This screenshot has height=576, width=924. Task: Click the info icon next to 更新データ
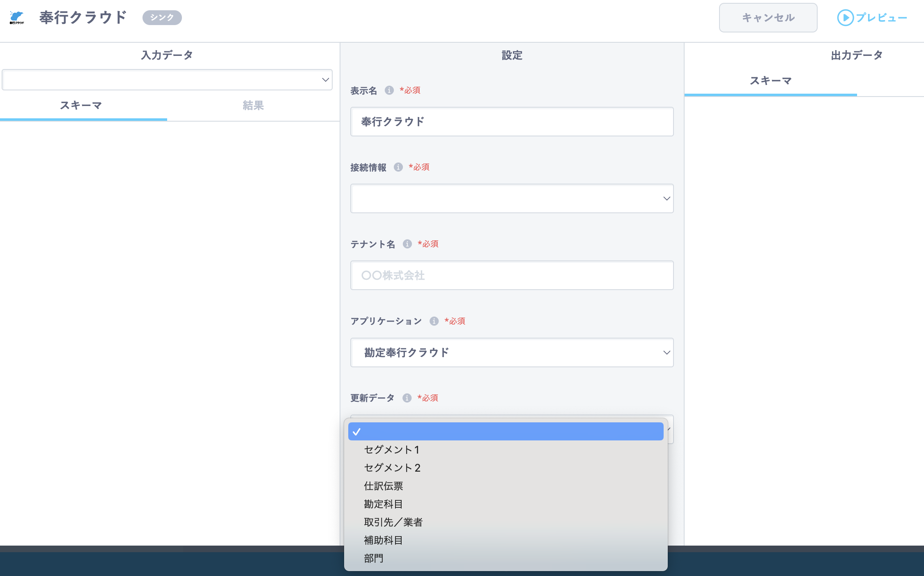coord(407,398)
